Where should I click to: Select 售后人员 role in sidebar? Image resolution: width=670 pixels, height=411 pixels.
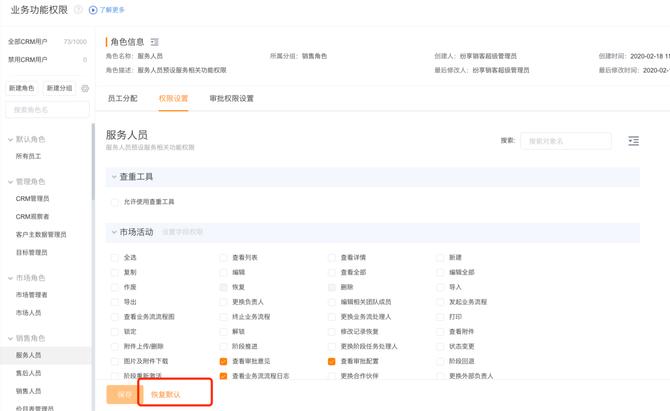[x=28, y=373]
